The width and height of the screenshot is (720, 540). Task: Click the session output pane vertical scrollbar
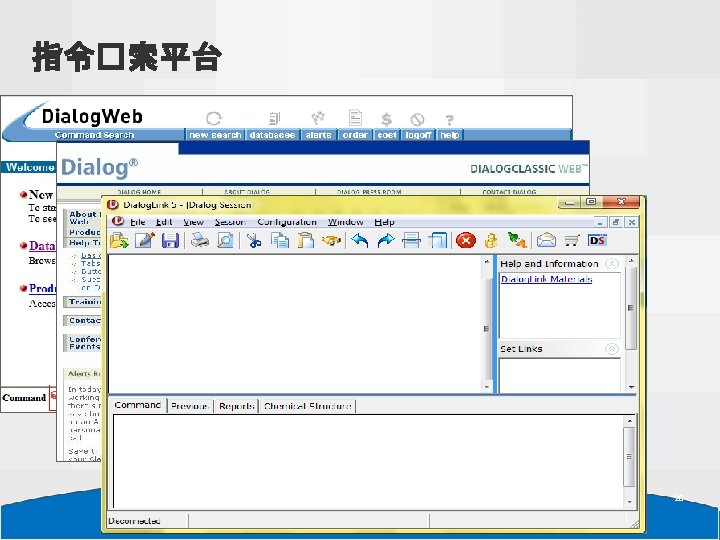click(x=487, y=324)
